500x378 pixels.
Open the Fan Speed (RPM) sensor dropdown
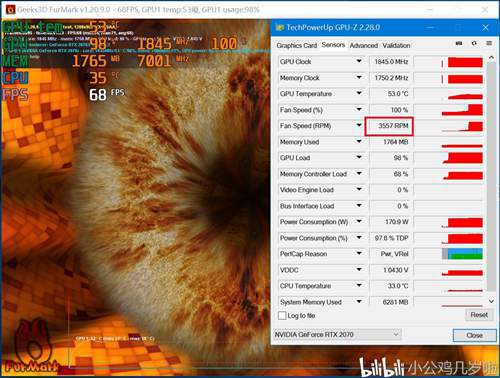tap(359, 126)
